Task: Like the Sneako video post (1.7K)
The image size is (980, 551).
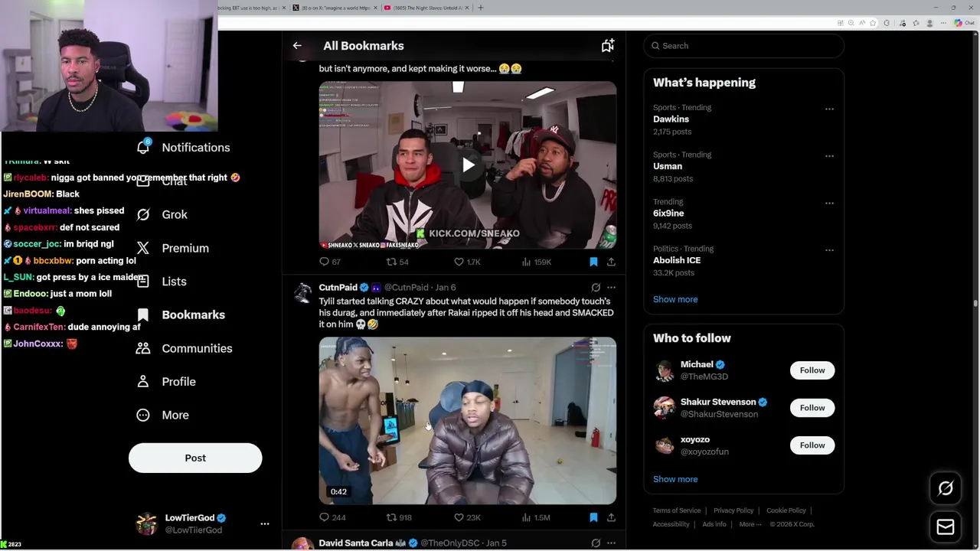Action: (x=467, y=262)
